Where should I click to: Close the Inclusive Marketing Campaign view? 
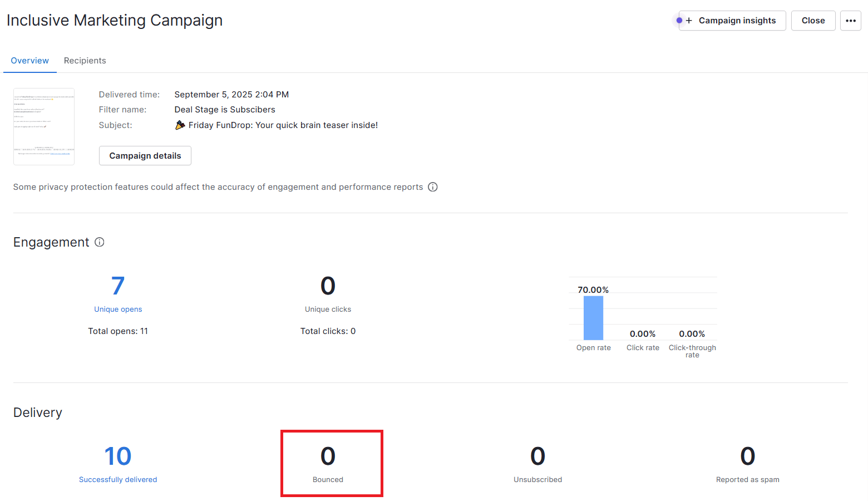click(813, 20)
